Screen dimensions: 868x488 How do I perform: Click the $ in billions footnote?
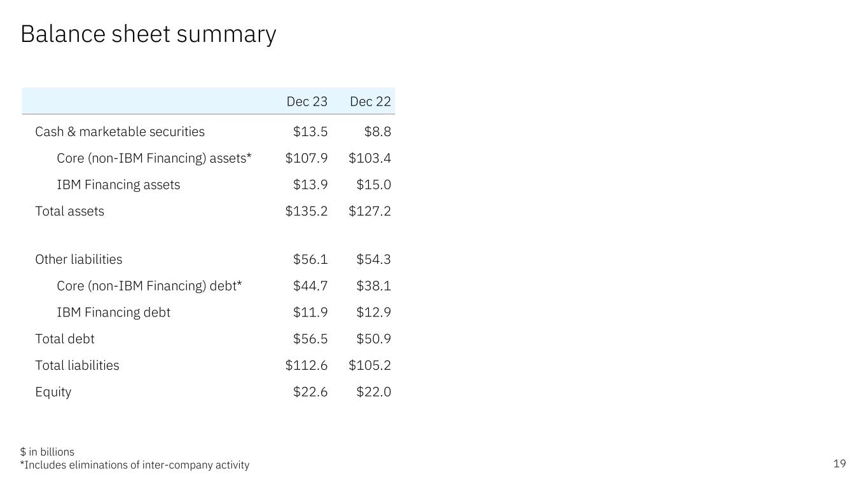tap(47, 452)
